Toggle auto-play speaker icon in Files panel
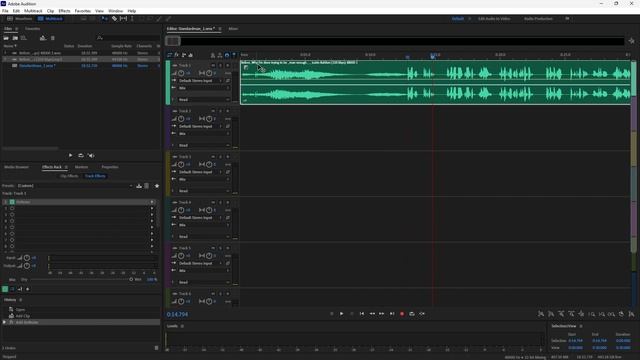 point(91,156)
